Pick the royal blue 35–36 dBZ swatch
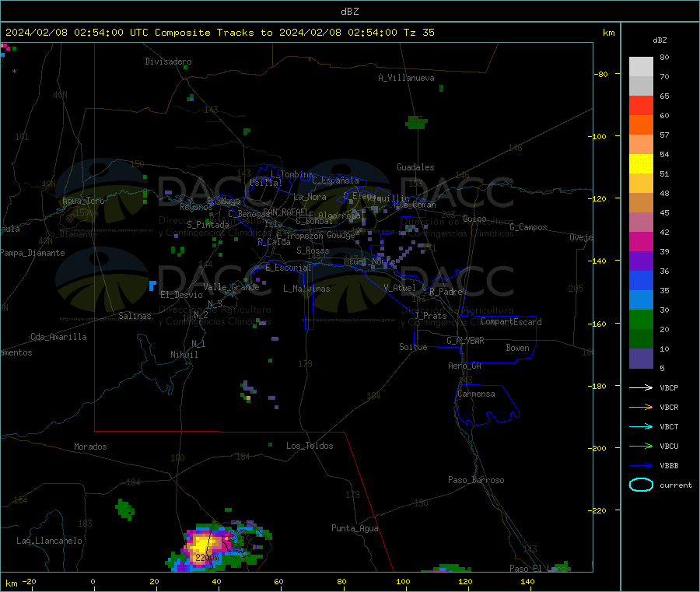This screenshot has height=592, width=700. point(641,280)
